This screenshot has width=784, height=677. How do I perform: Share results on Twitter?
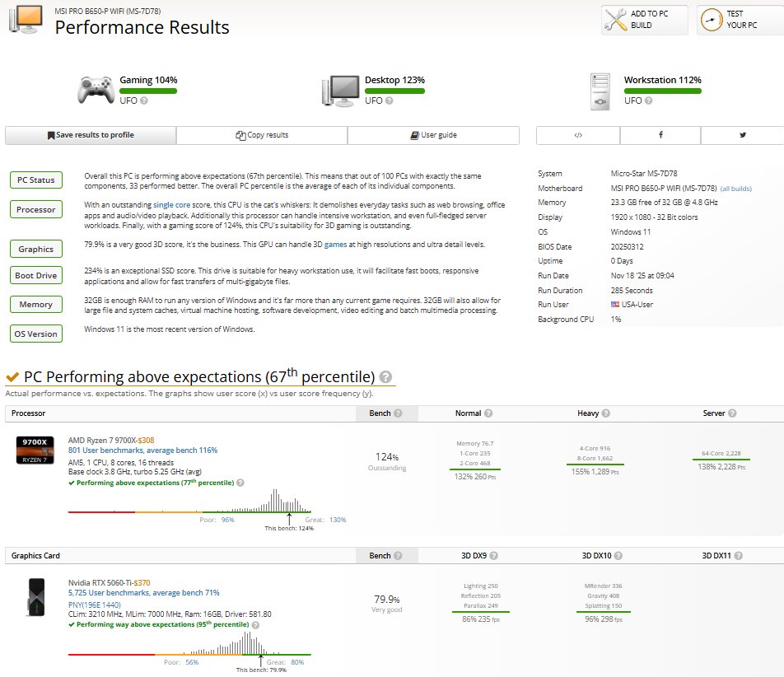[x=743, y=135]
